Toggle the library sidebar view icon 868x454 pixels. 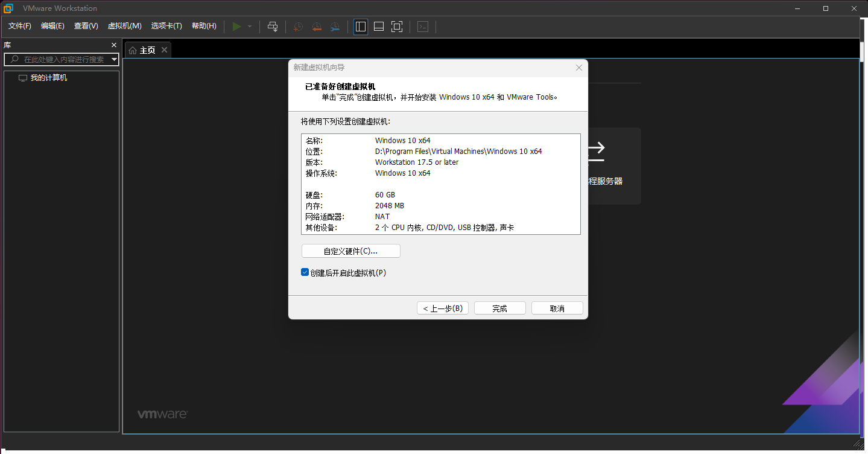[361, 27]
